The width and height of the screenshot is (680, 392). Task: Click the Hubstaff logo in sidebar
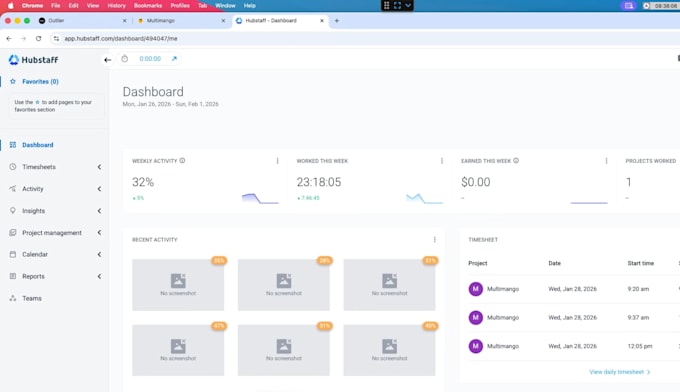click(33, 59)
